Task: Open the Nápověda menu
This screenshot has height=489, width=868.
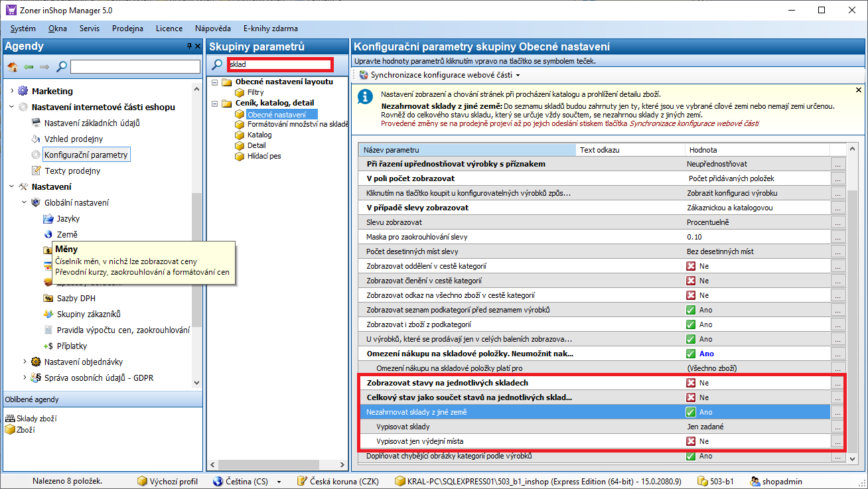Action: pos(212,29)
